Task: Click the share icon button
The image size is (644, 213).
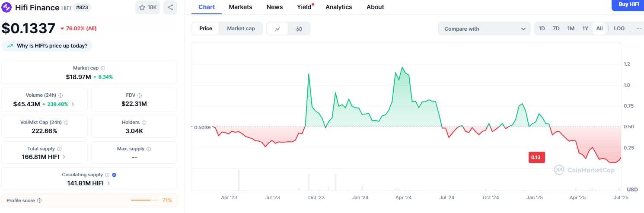Action: 170,7
